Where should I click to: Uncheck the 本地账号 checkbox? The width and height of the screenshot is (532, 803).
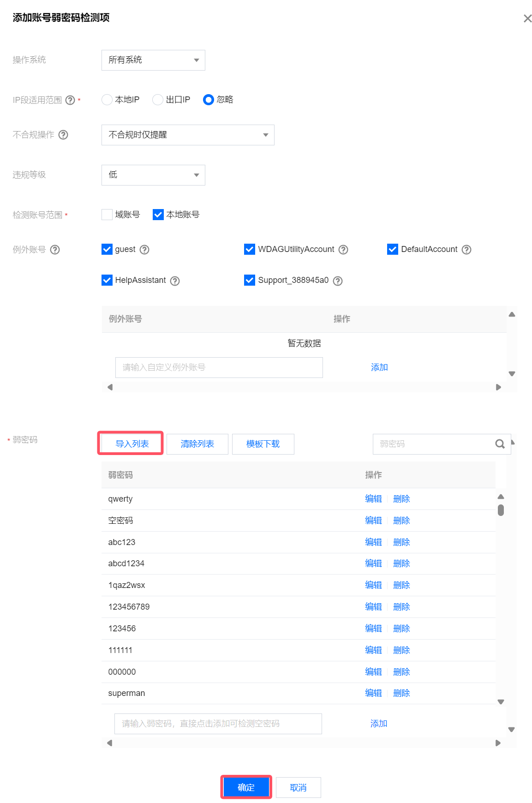[158, 215]
